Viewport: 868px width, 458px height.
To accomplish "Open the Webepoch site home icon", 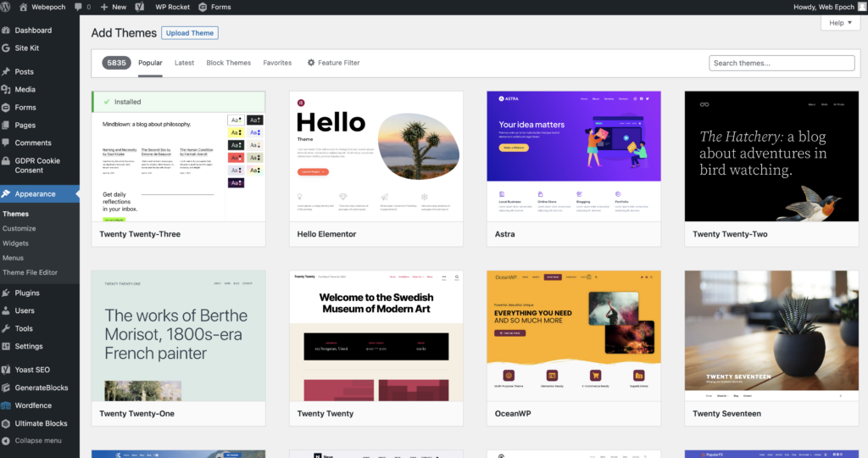I will (23, 7).
